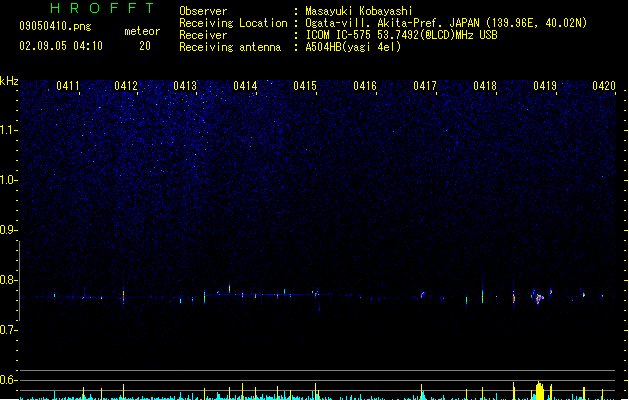Screen dimensions: 629x400
Task: Click the 0417 time marker
Action: coord(425,86)
